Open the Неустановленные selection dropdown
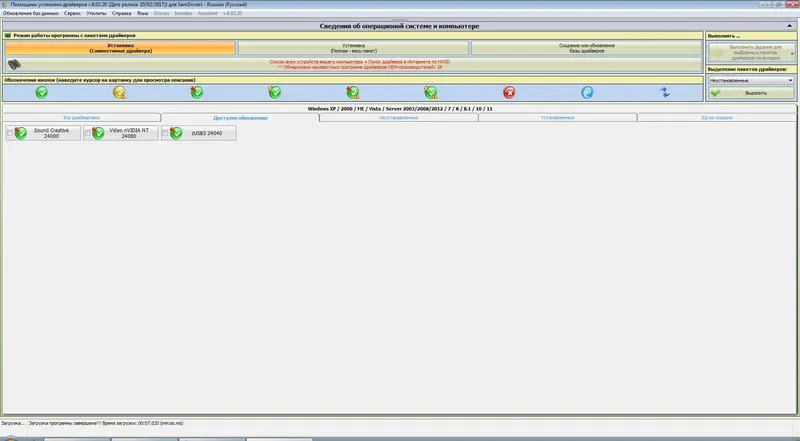 click(751, 80)
